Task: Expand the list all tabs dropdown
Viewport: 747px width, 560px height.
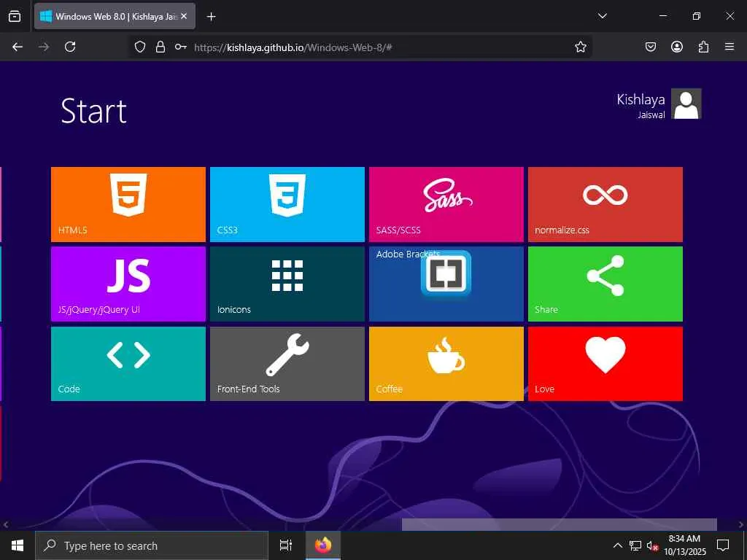Action: click(x=602, y=16)
